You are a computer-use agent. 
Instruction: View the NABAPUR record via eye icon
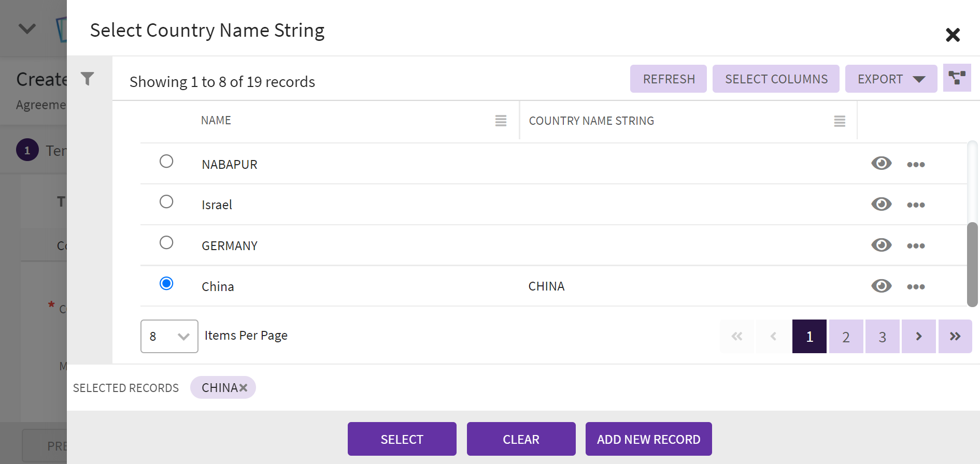point(881,164)
